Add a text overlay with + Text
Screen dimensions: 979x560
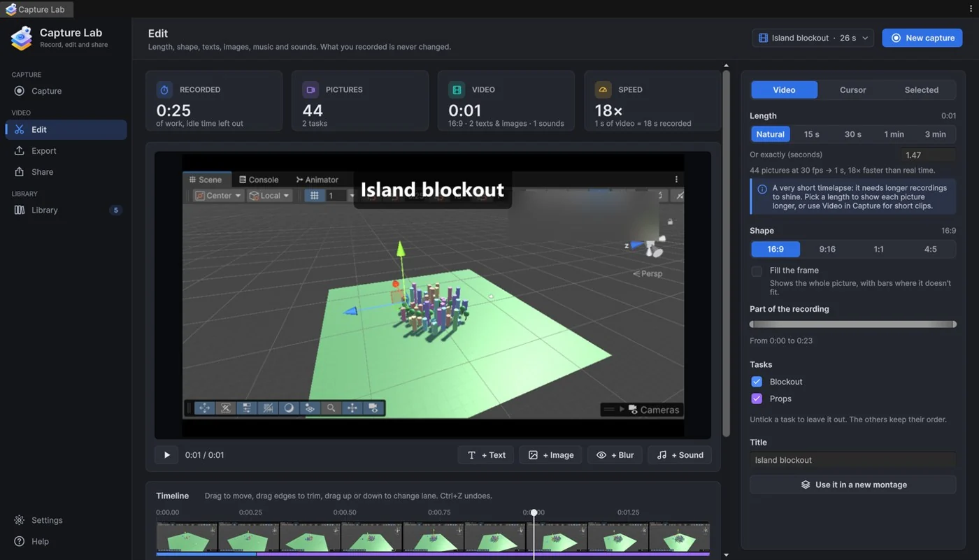[x=486, y=455]
